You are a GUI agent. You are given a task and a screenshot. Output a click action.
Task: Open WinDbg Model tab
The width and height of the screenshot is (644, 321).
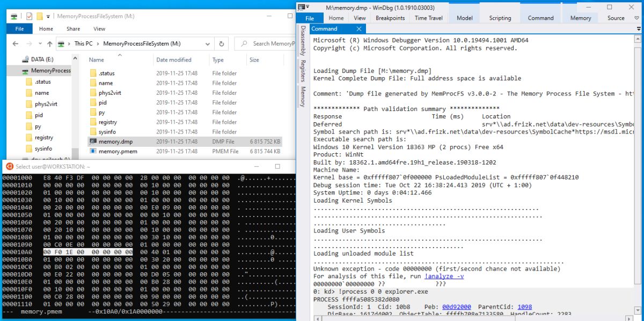tap(465, 18)
